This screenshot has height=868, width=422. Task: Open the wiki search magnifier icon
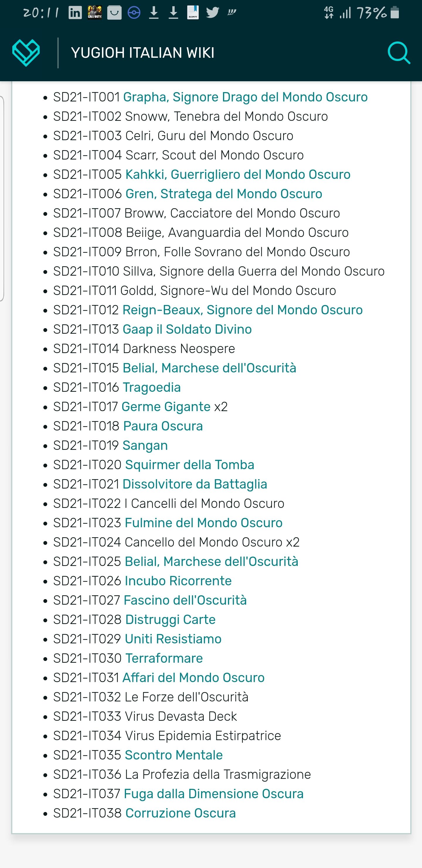click(x=399, y=53)
